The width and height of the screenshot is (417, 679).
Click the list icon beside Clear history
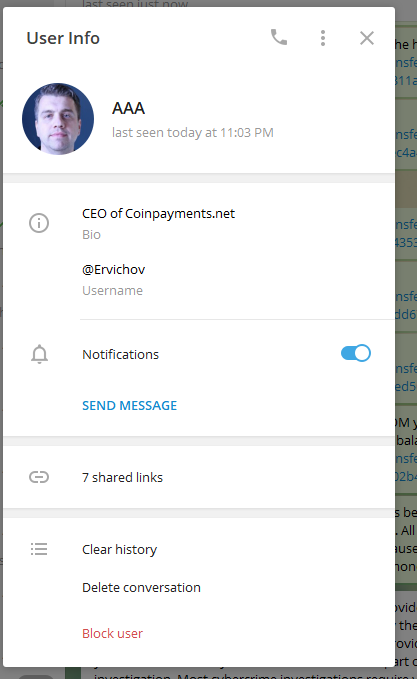(x=39, y=549)
